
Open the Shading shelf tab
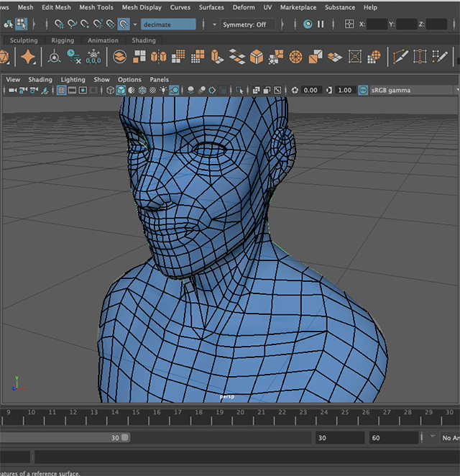[143, 40]
